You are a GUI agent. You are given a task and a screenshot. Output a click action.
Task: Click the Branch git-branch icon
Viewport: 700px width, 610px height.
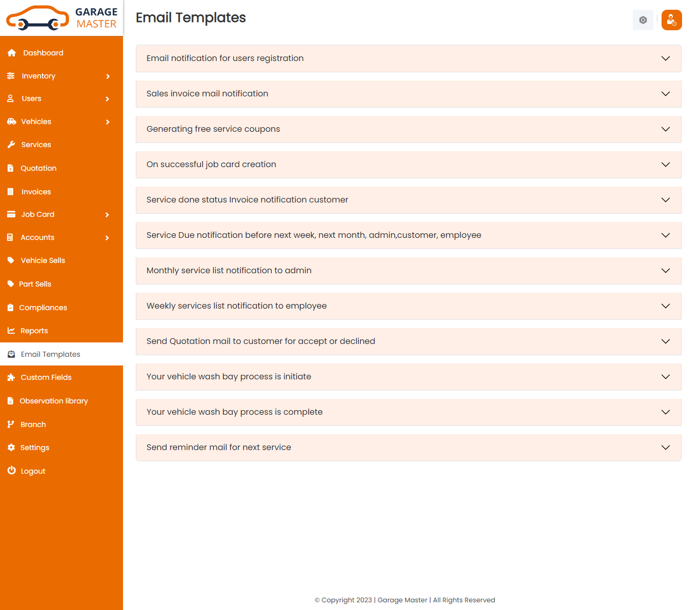(x=11, y=424)
